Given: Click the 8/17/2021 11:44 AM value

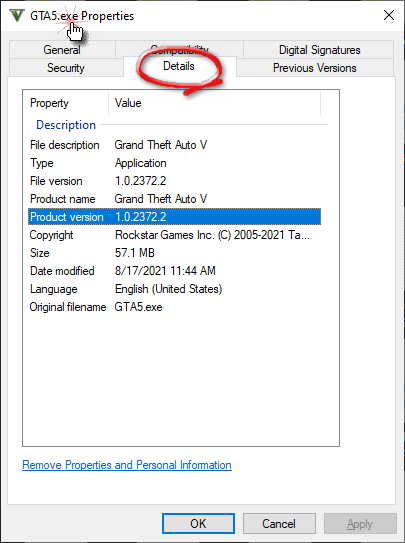Looking at the screenshot, I should (165, 271).
